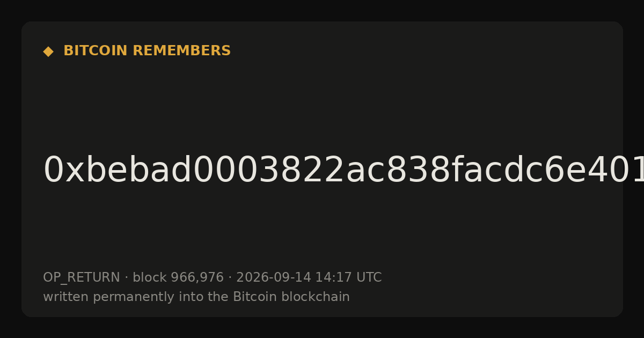The height and width of the screenshot is (338, 644).
Task: Click the dot separator after OP_RETURN
Action: (x=126, y=278)
